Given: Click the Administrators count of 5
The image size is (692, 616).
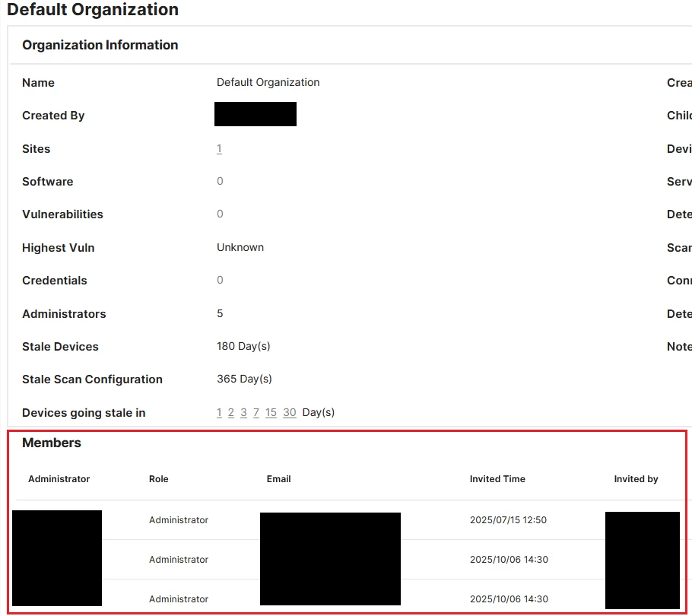Looking at the screenshot, I should 220,314.
